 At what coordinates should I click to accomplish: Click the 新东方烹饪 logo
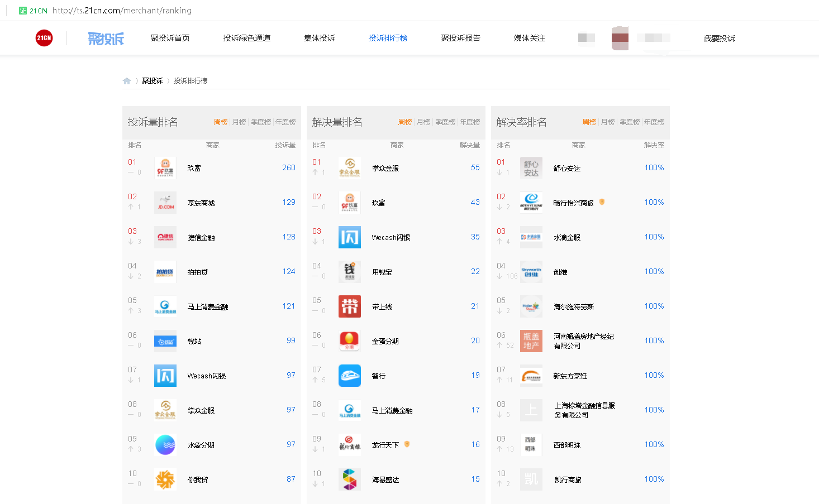531,376
